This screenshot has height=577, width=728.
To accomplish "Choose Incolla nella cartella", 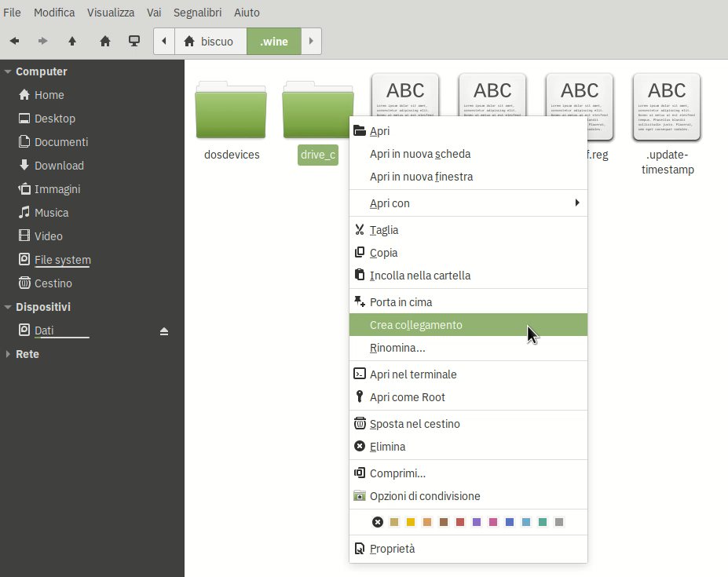I will coord(468,276).
